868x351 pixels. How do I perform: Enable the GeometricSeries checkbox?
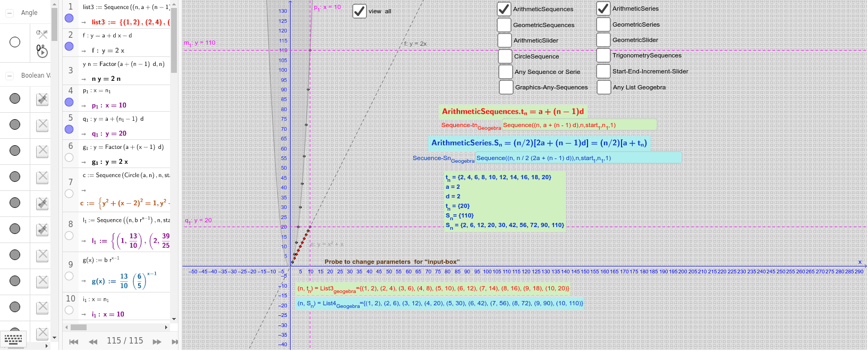603,24
